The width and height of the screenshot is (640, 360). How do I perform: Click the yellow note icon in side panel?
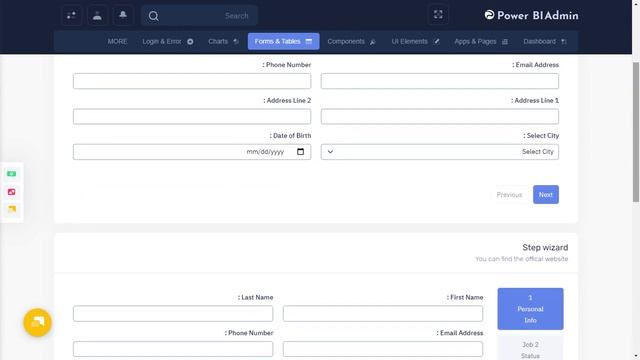(x=11, y=209)
